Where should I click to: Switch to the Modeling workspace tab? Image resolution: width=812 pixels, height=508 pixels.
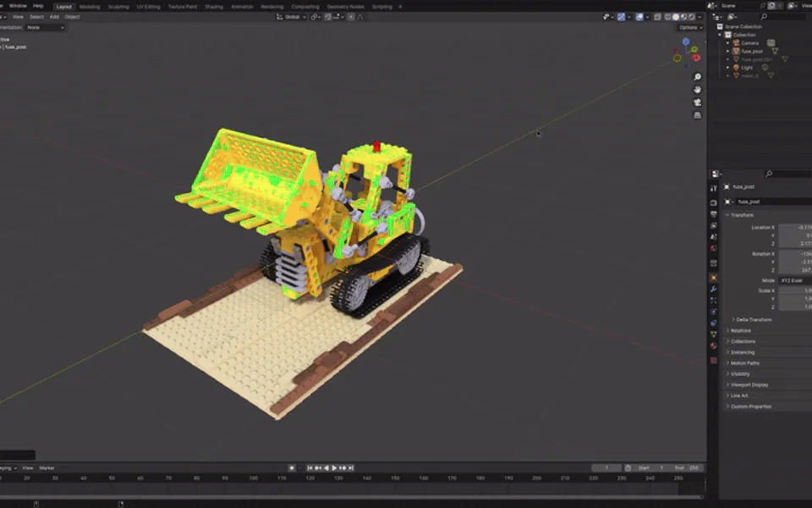pyautogui.click(x=90, y=7)
